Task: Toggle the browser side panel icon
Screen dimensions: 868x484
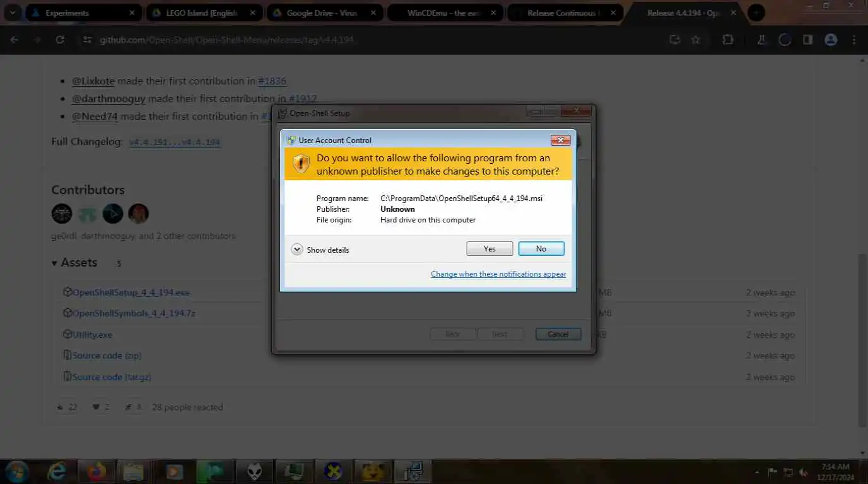Action: coord(807,40)
